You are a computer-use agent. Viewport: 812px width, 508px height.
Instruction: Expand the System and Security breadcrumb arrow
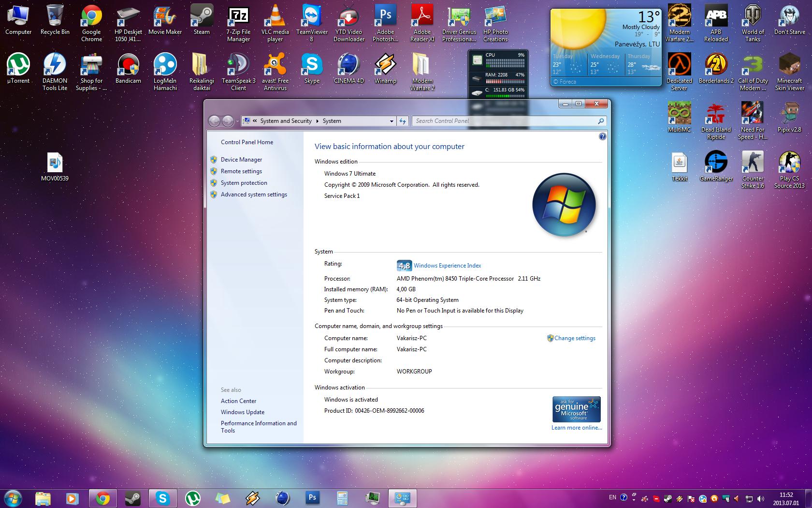click(x=318, y=121)
